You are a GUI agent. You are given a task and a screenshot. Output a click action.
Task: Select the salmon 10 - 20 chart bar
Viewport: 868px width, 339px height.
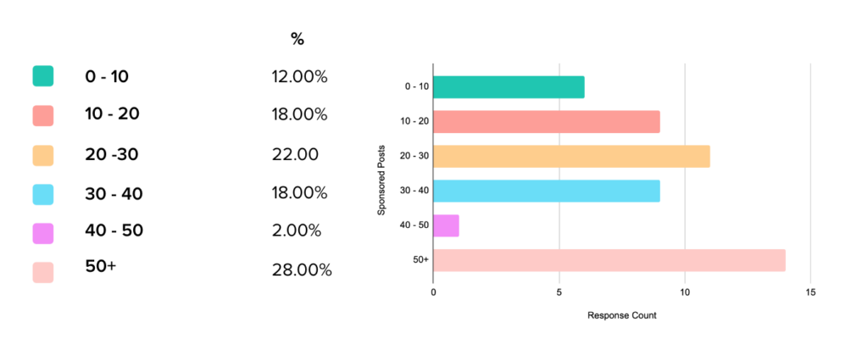(x=546, y=122)
